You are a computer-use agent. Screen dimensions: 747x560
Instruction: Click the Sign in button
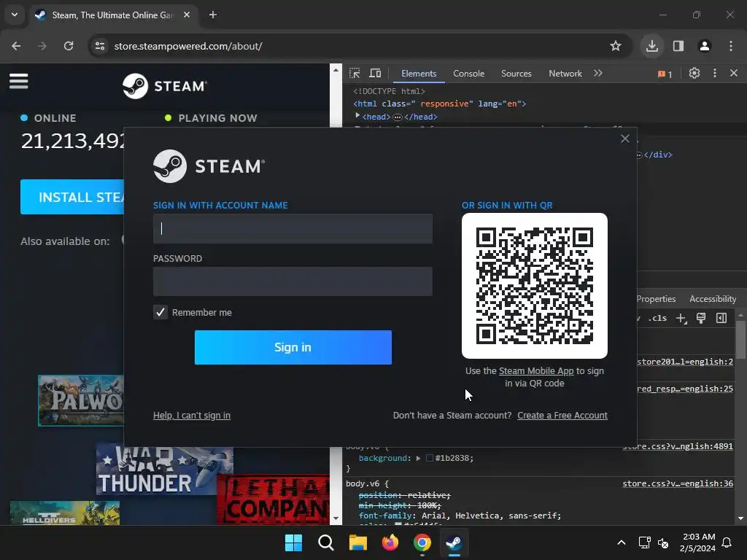pos(293,347)
